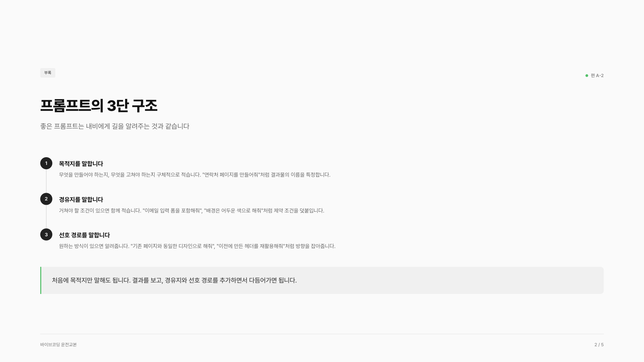This screenshot has height=362, width=644.
Task: Click the gray callout box text
Action: coord(174,281)
